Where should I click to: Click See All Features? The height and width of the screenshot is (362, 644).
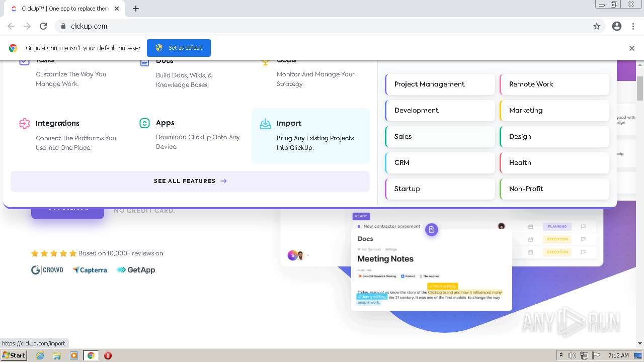pyautogui.click(x=190, y=181)
